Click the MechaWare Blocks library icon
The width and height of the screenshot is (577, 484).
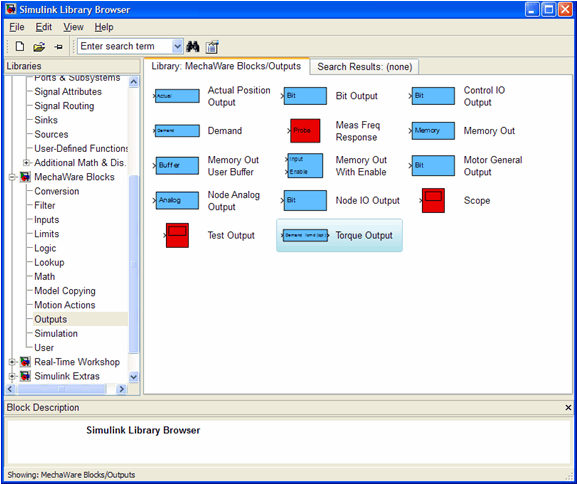pos(25,177)
